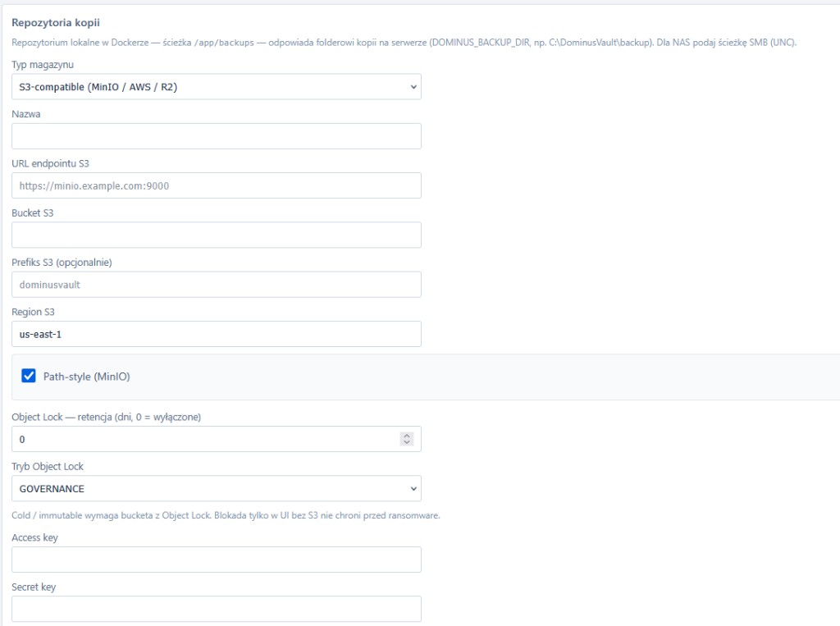Open the Typ magazynu storage type dropdown

coord(217,87)
